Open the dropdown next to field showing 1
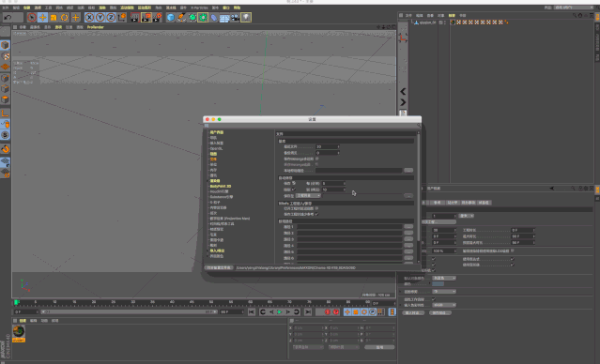Screen dimensions: 600x364 click(466, 216)
